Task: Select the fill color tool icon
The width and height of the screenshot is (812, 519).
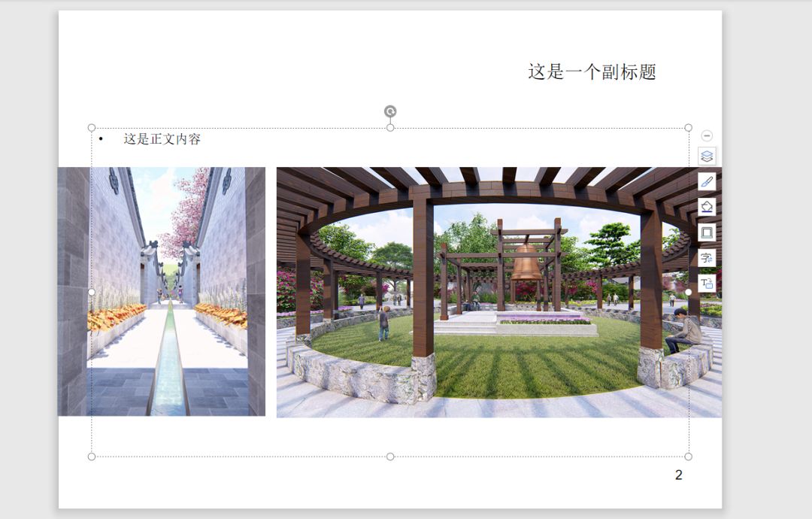Action: 707,207
